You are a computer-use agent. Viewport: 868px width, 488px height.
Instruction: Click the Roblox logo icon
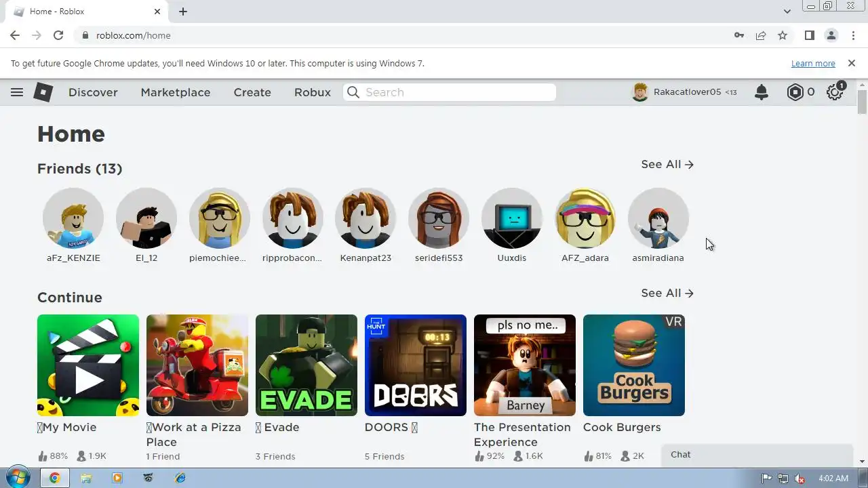pyautogui.click(x=43, y=92)
